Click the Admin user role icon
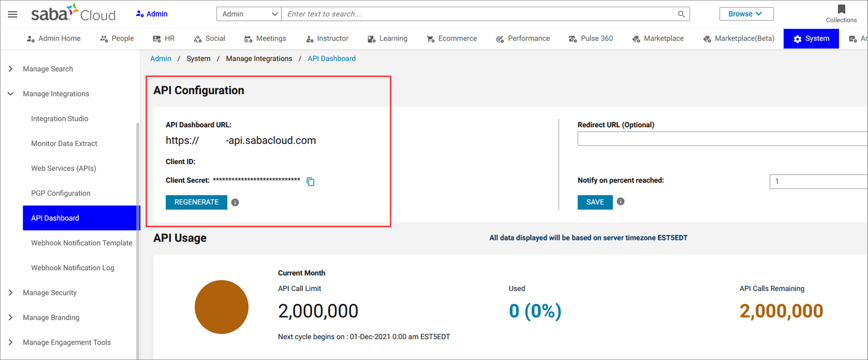 click(x=140, y=14)
